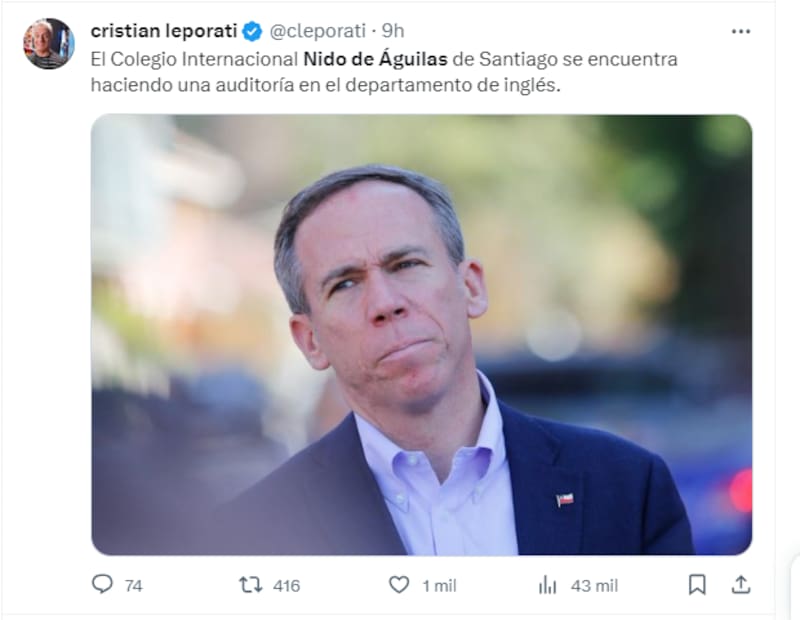800x620 pixels.
Task: Click the reply speech bubble icon
Action: click(x=102, y=584)
